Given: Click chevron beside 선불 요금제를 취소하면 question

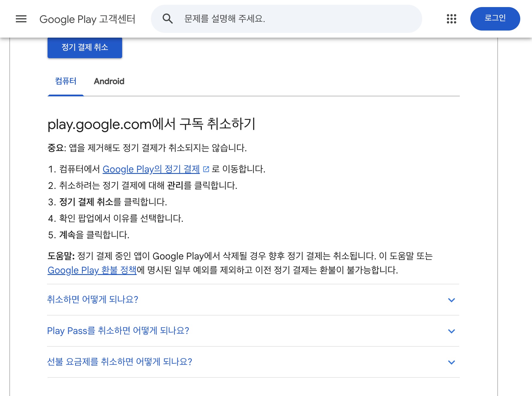Looking at the screenshot, I should pyautogui.click(x=452, y=362).
